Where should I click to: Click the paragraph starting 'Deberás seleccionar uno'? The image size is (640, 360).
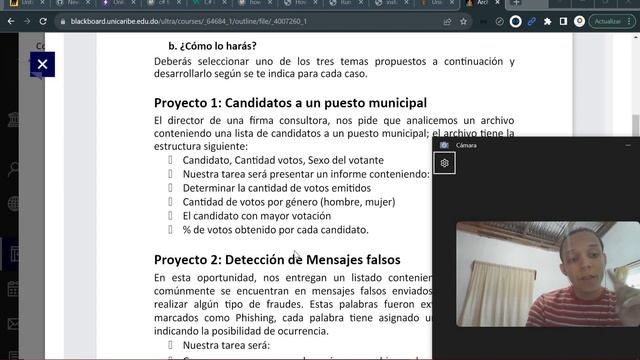(334, 67)
